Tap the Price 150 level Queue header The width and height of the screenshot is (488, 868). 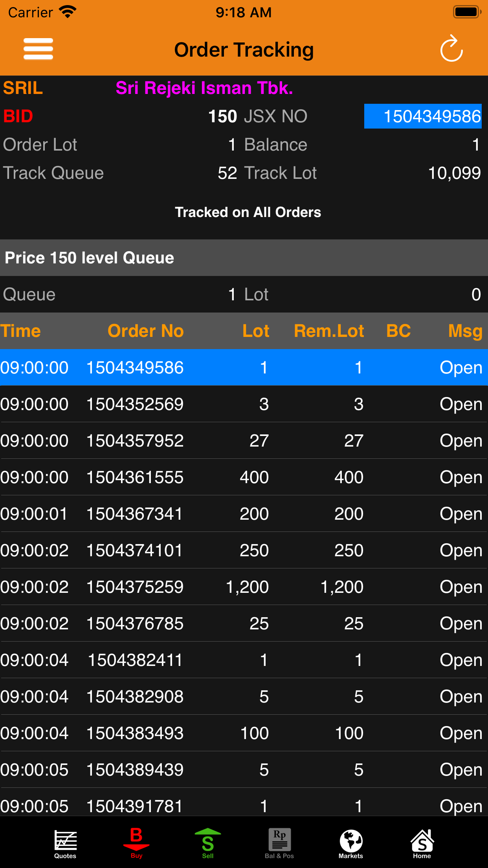pos(244,258)
